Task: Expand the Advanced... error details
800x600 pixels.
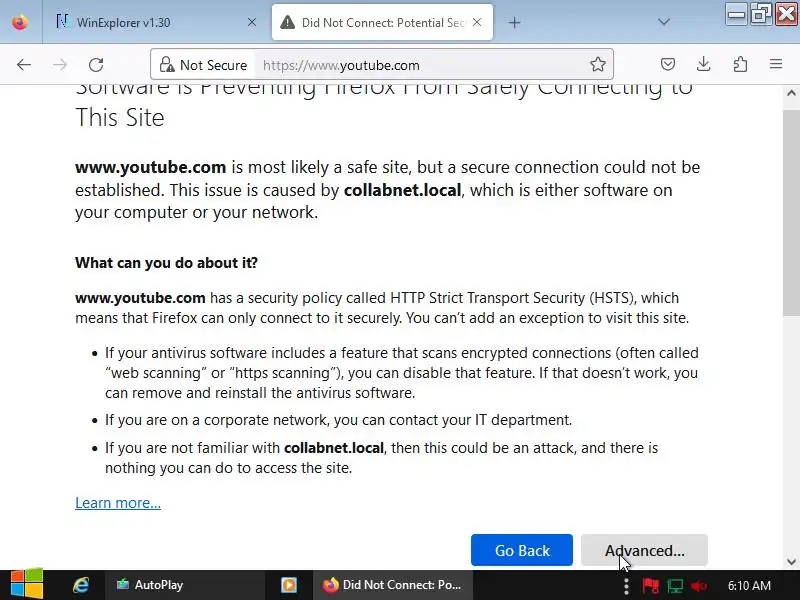Action: (644, 550)
